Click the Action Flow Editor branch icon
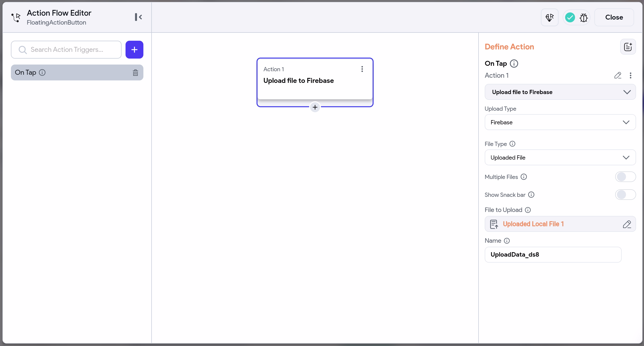This screenshot has height=346, width=644. click(16, 18)
